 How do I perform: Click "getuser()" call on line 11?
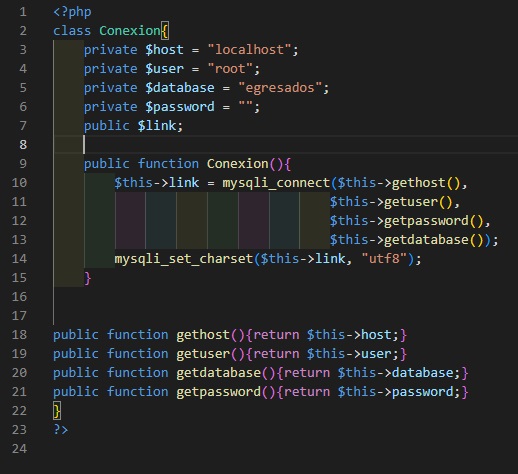418,202
